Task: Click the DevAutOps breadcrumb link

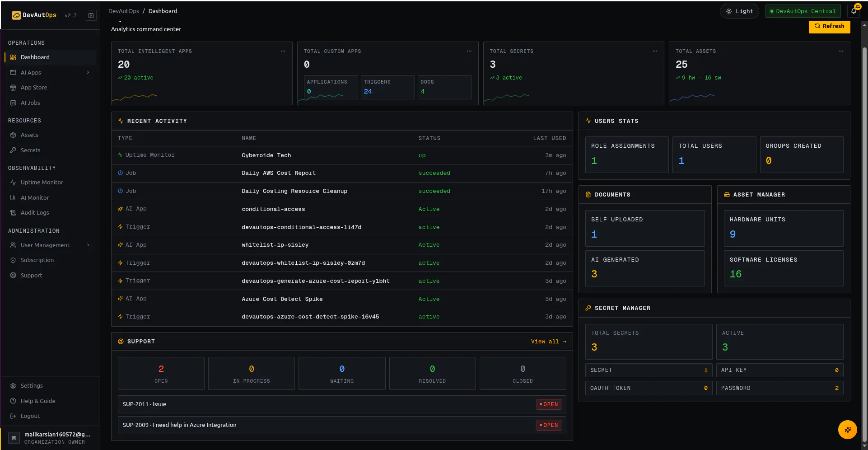Action: pos(123,11)
